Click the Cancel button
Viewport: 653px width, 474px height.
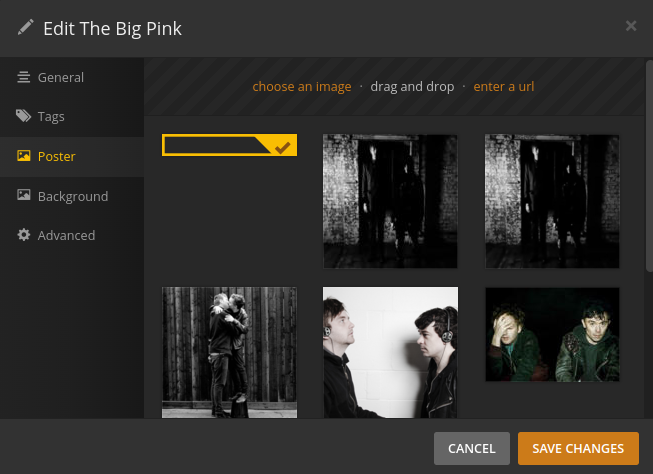(471, 448)
